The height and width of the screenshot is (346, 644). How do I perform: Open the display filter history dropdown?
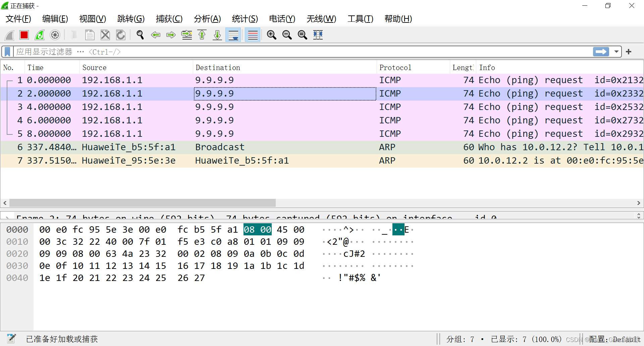point(616,52)
